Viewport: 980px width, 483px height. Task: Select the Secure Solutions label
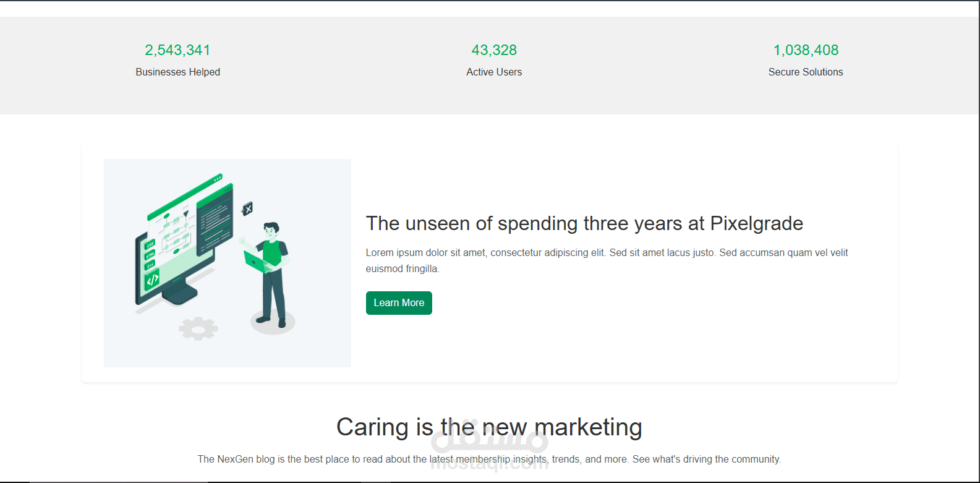point(806,72)
